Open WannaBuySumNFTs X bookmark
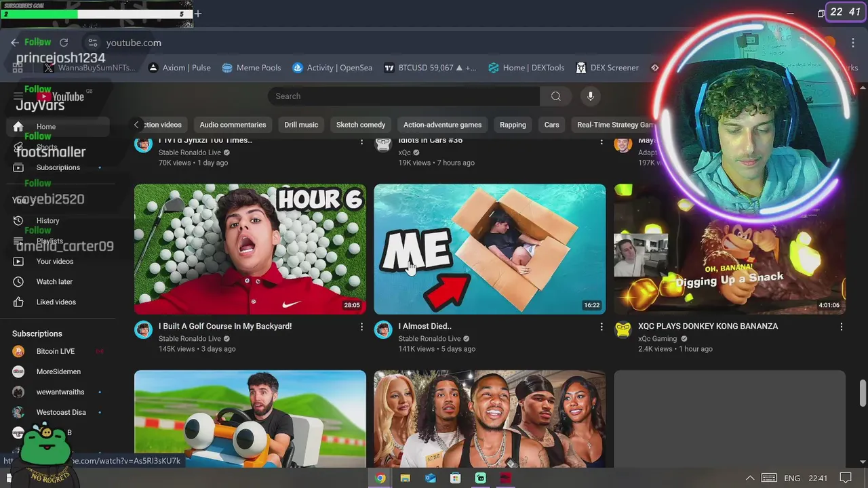 (89, 68)
